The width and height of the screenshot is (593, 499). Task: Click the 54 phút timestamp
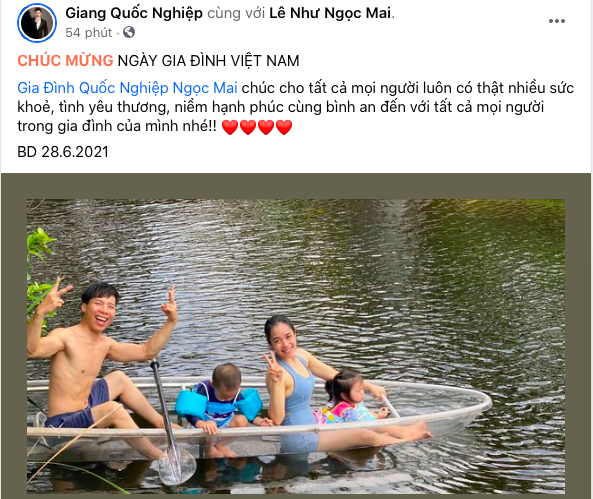(88, 33)
